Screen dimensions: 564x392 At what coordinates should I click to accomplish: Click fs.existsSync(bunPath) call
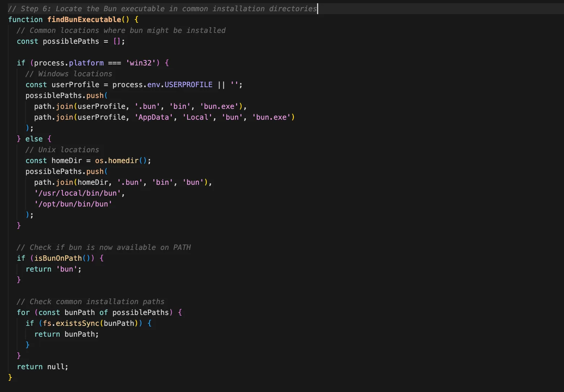(x=90, y=323)
